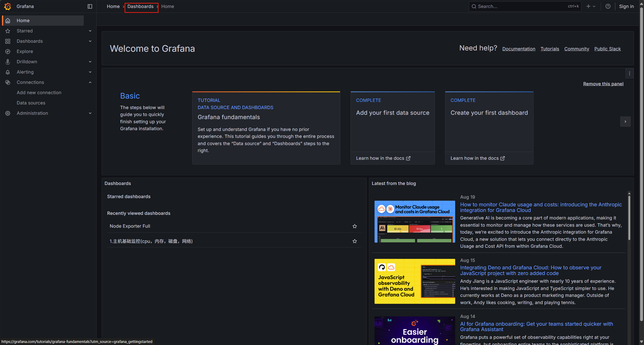Open the dropdown arrow next to plus
This screenshot has height=345, width=644.
tap(594, 6)
